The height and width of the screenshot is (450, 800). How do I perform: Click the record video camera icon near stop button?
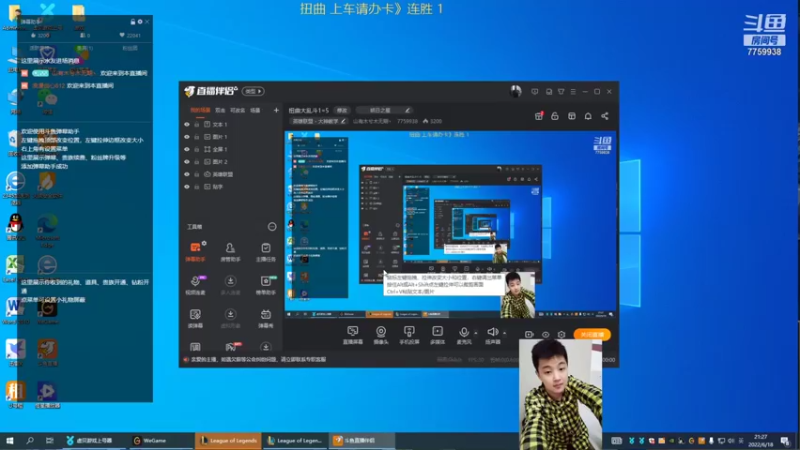point(529,335)
